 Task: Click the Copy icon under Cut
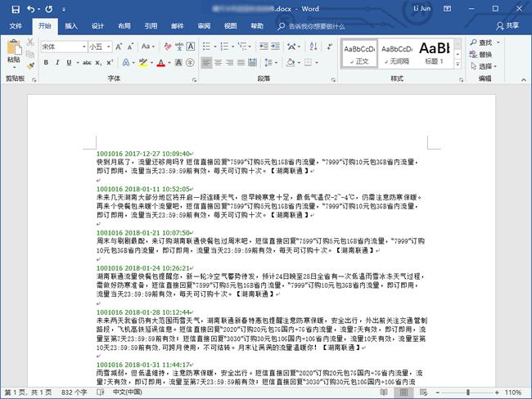(x=30, y=54)
